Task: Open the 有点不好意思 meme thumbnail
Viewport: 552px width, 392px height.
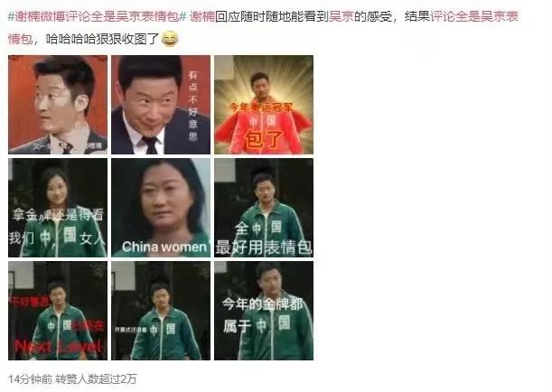Action: pyautogui.click(x=161, y=105)
